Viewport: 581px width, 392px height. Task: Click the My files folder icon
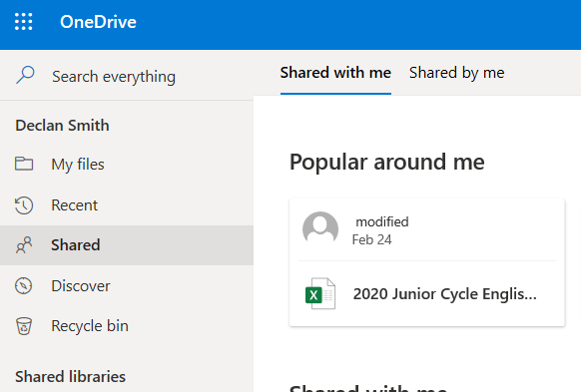24,164
